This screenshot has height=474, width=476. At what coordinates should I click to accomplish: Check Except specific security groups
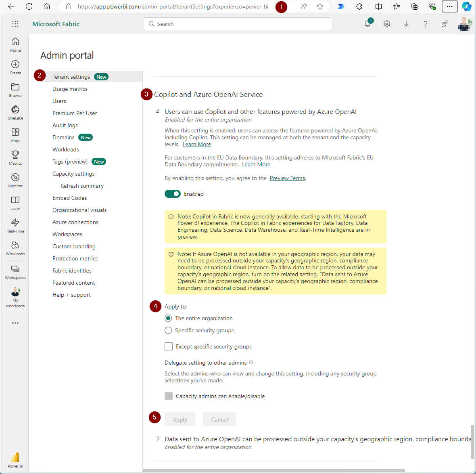tap(169, 346)
